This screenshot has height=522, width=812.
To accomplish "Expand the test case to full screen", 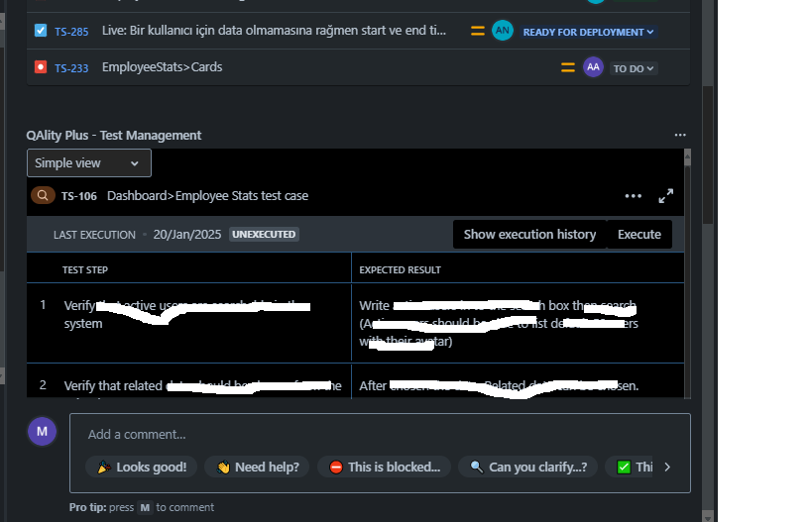I will tap(666, 196).
